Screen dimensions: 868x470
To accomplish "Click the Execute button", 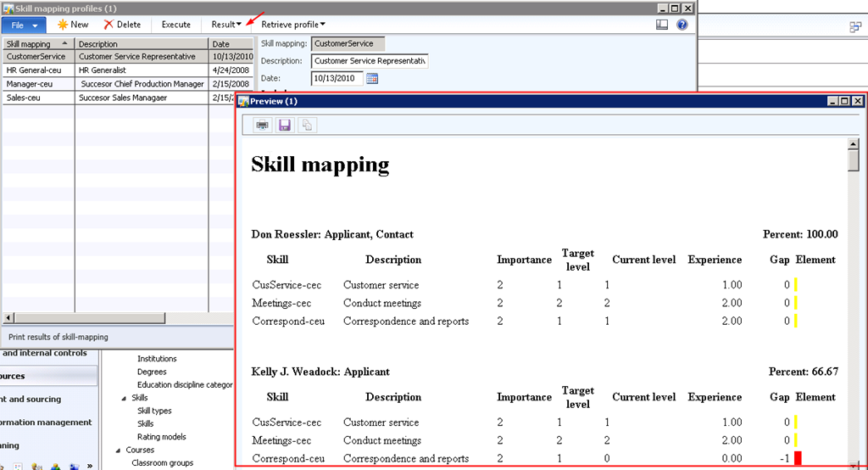I will [175, 25].
